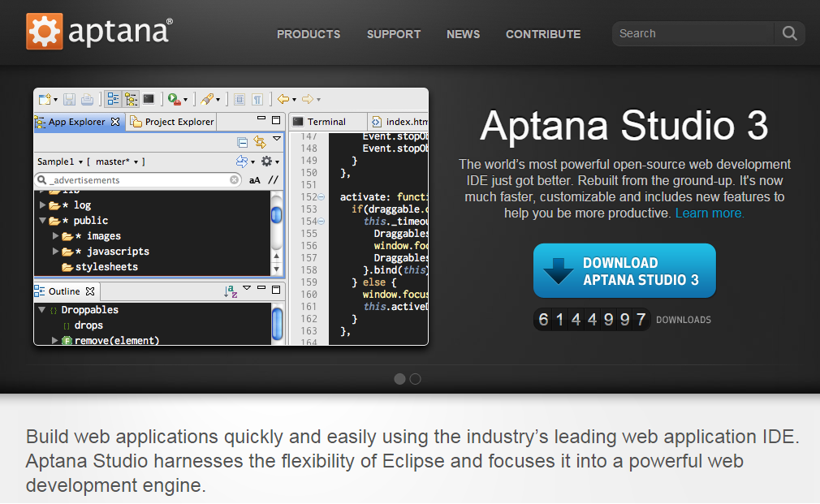The width and height of the screenshot is (820, 504).
Task: Open the PRODUCTS menu
Action: coord(309,34)
